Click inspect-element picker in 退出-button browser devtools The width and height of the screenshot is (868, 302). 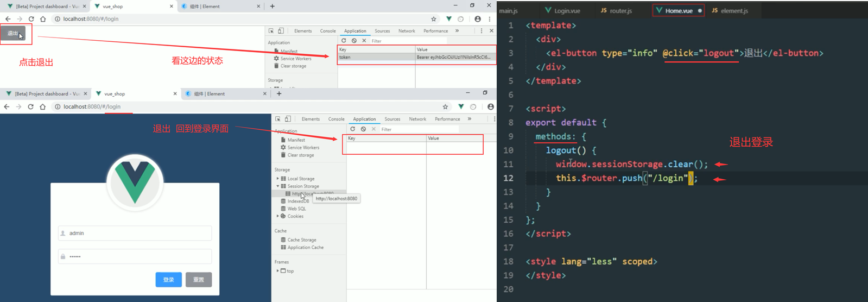[x=271, y=31]
